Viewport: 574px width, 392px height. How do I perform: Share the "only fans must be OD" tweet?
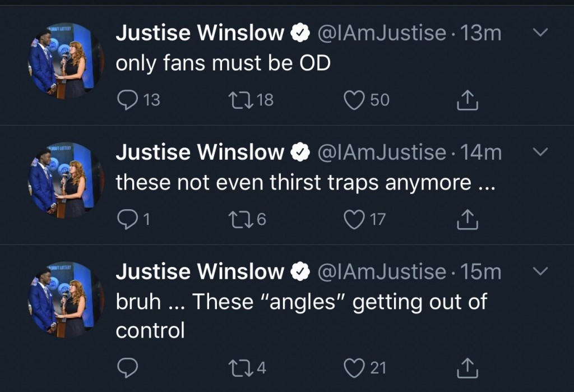click(467, 100)
